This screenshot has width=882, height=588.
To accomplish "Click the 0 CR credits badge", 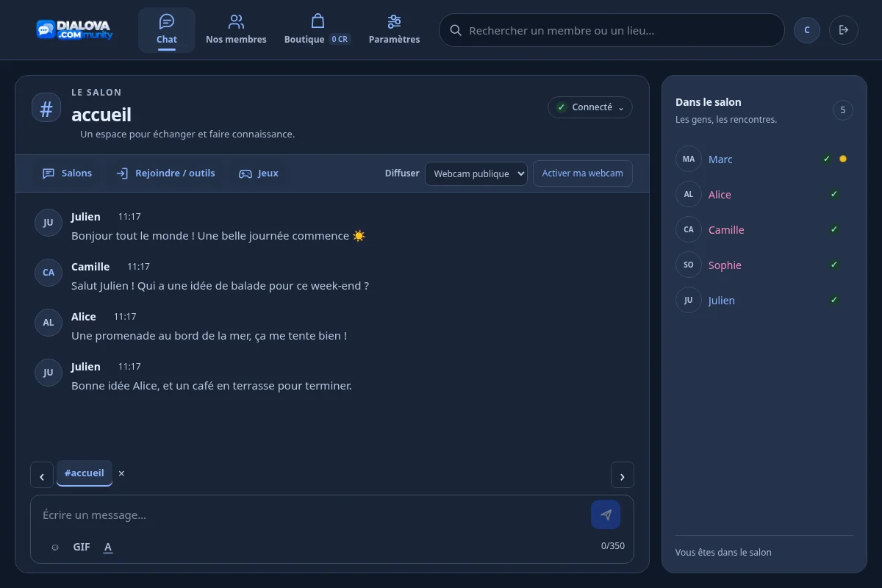I will 340,39.
